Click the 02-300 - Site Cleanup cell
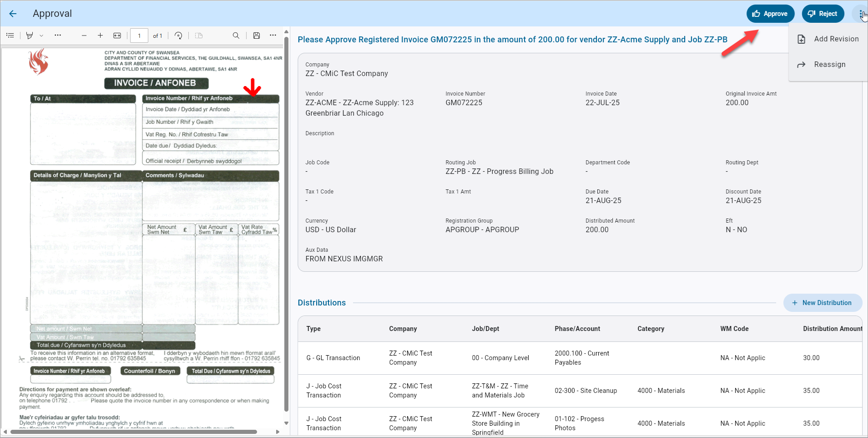 pos(586,391)
